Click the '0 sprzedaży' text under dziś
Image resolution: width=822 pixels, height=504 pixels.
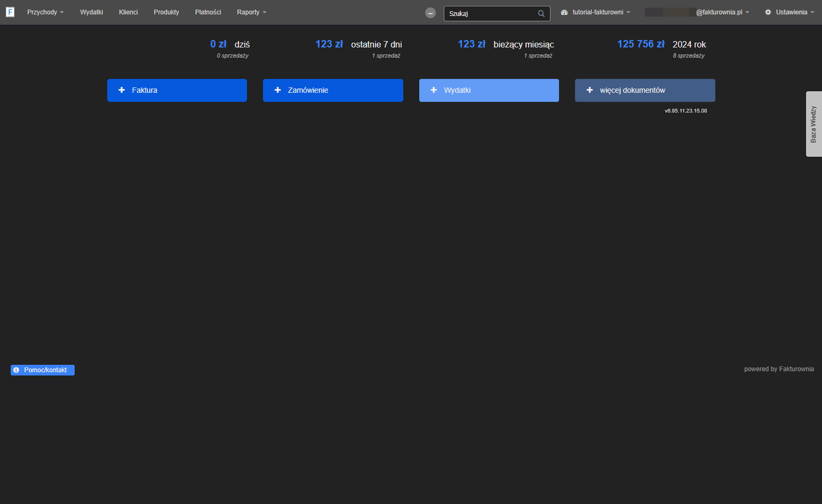click(x=233, y=55)
